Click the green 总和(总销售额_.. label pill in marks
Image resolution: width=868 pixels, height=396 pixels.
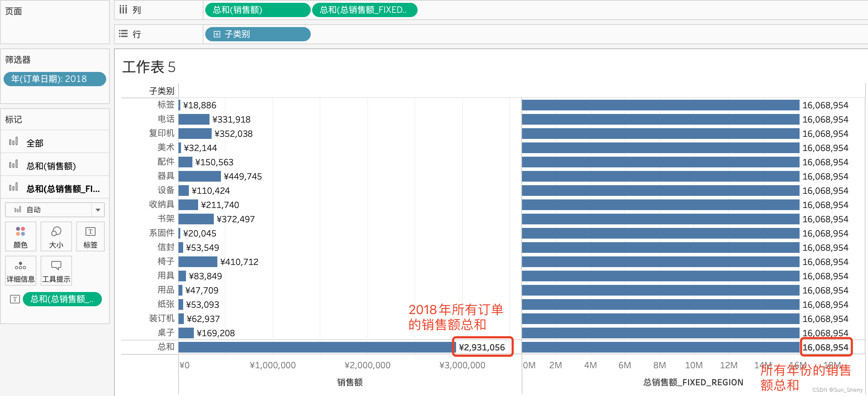pos(62,299)
